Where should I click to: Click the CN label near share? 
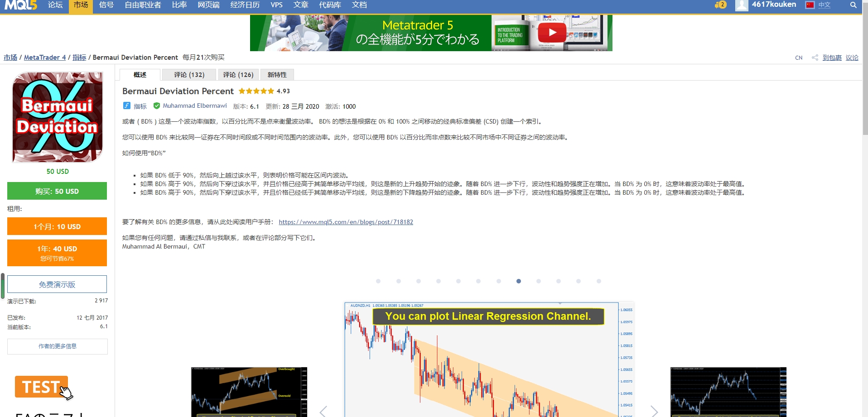coord(799,58)
